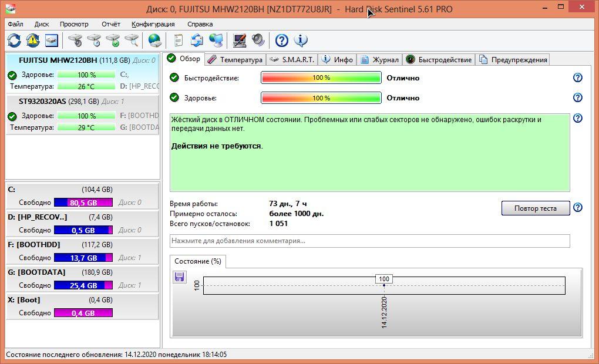Click the computer with screwdriver configuration icon
Image resolution: width=599 pixels, height=364 pixels.
[240, 40]
